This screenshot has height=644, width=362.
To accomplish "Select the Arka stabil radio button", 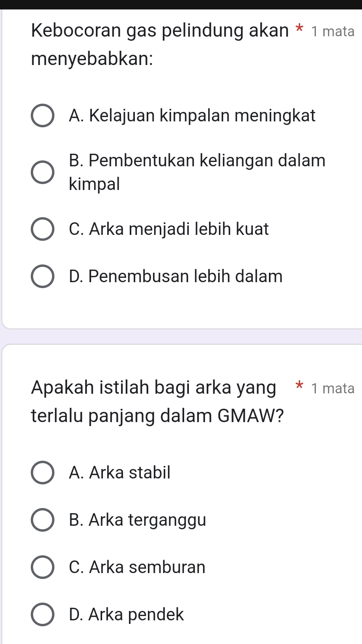I will click(43, 473).
